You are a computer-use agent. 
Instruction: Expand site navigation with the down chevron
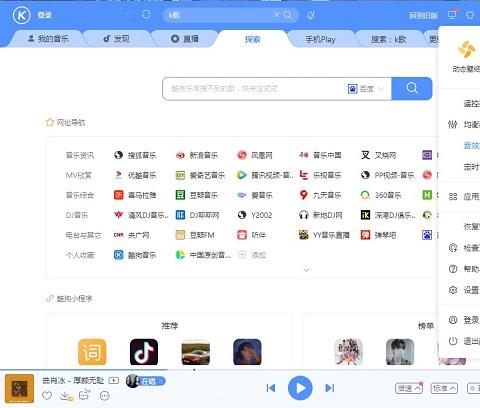(306, 270)
